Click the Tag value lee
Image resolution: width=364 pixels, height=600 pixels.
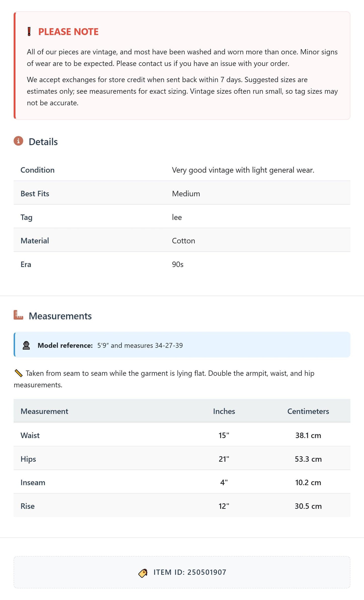tap(177, 217)
